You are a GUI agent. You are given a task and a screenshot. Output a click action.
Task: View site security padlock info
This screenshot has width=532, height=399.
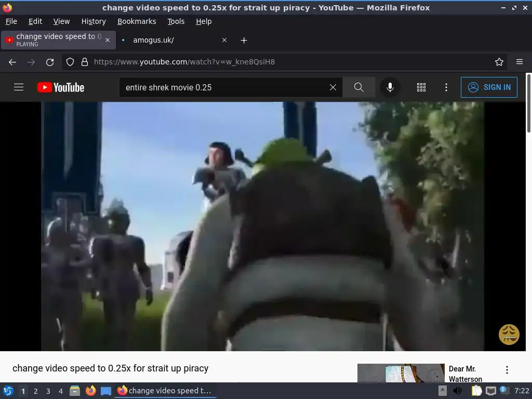coord(85,62)
